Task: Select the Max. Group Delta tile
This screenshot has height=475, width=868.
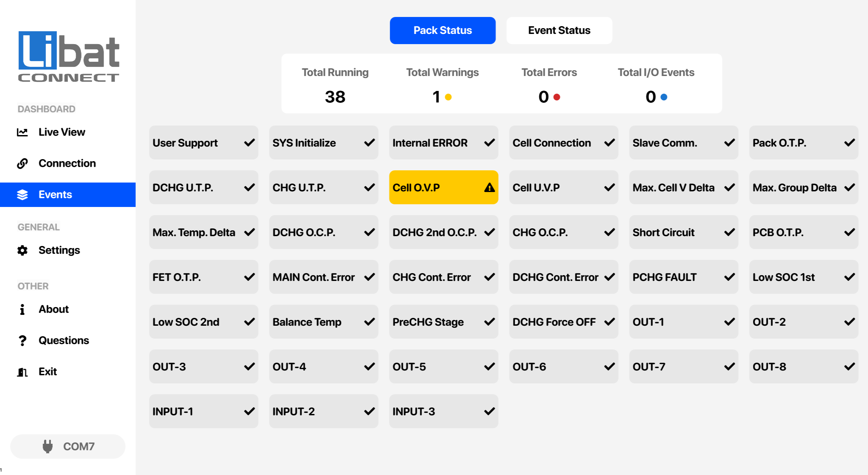Action: [804, 187]
